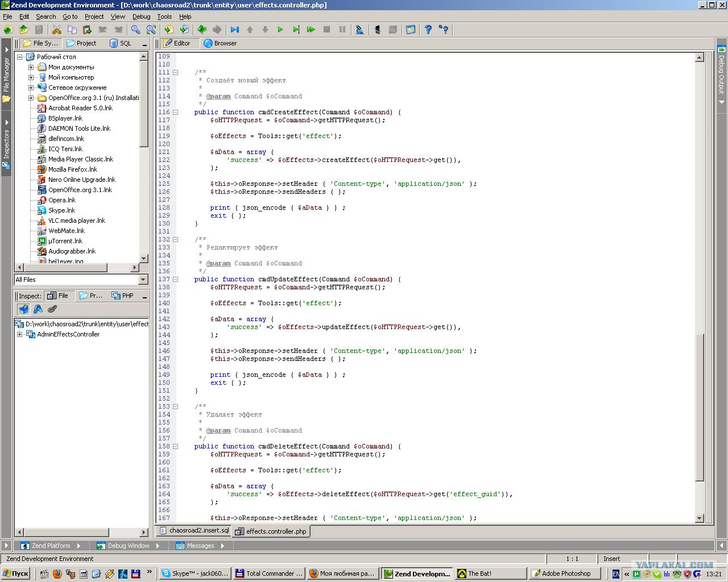Toggle the alphabetical 'A' sort button
728x582 pixels.
coord(38,309)
